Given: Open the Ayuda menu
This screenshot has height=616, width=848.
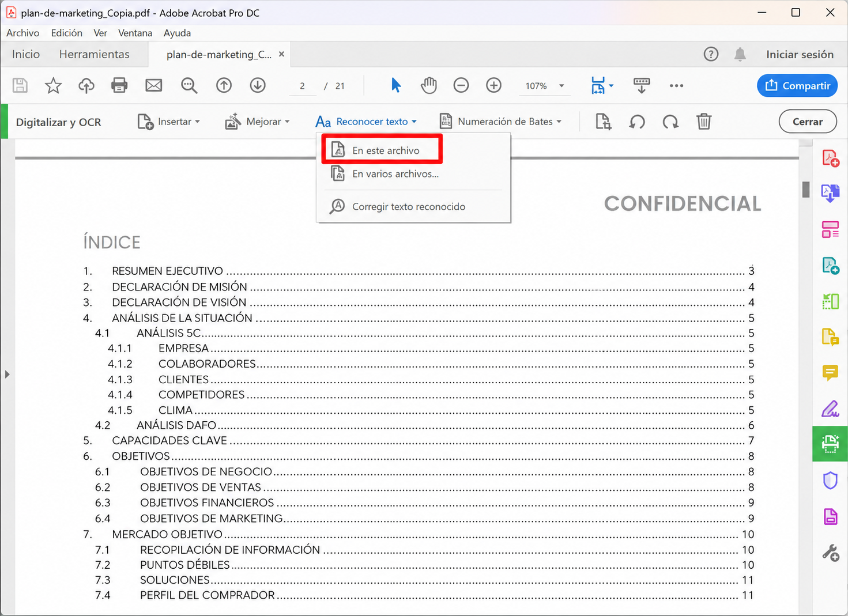Looking at the screenshot, I should tap(177, 33).
